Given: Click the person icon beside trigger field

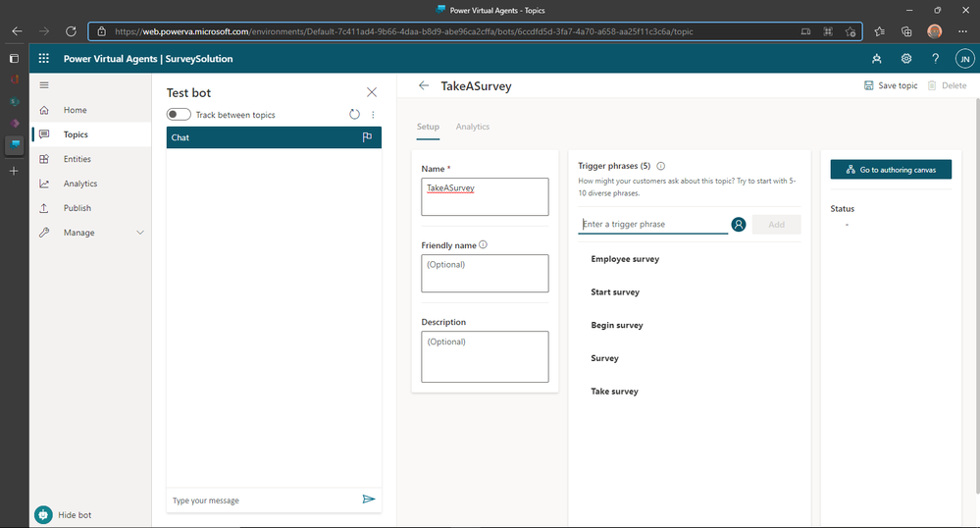Looking at the screenshot, I should (739, 224).
